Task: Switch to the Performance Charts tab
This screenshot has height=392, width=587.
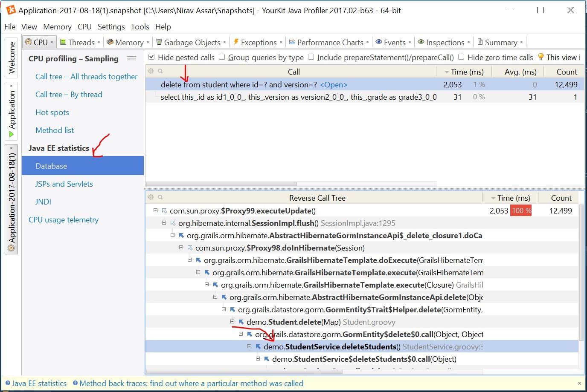Action: (330, 42)
